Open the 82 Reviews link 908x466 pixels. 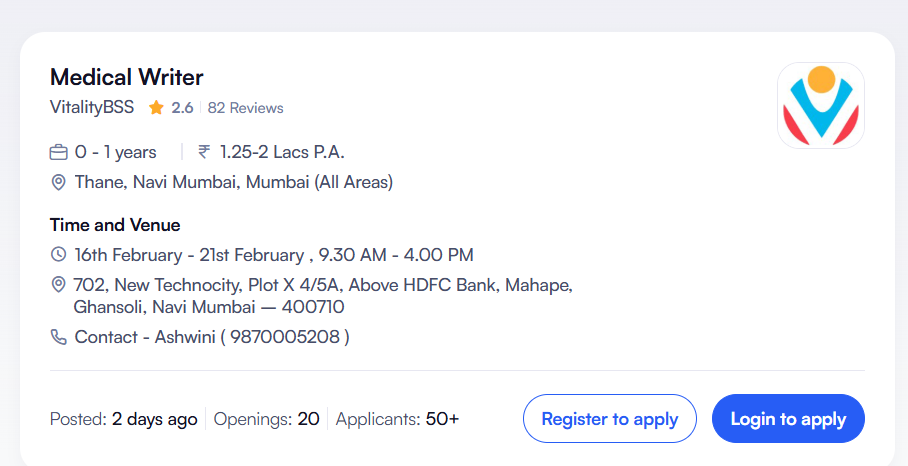point(245,108)
